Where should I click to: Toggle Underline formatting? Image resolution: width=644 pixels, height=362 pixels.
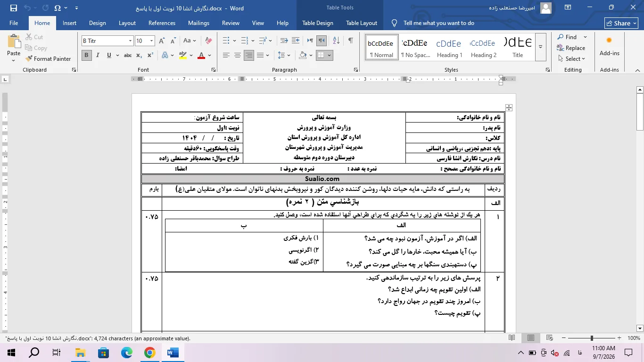(x=109, y=55)
